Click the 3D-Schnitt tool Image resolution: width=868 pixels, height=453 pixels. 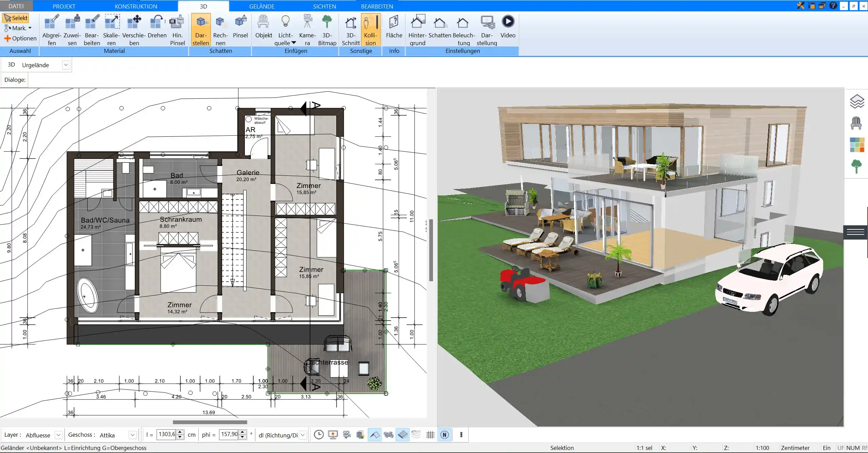(x=351, y=30)
